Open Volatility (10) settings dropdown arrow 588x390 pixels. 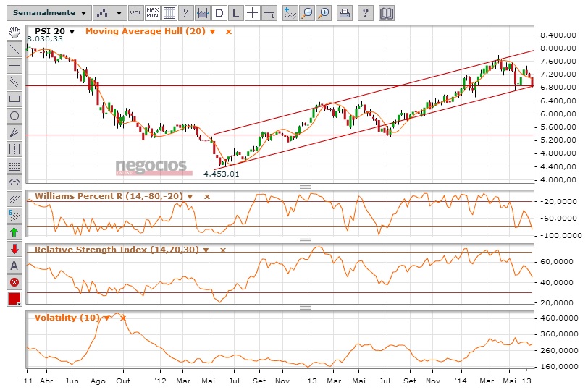(x=107, y=318)
